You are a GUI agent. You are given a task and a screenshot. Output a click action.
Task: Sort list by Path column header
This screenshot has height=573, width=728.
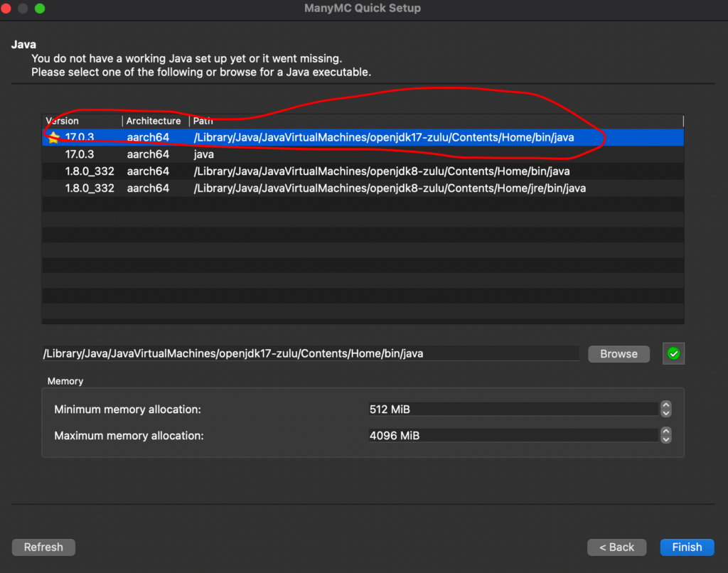[x=437, y=121]
